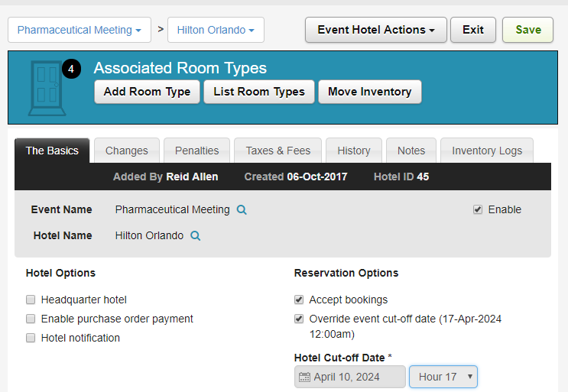Viewport: 568px width, 392px height.
Task: Open the Inventory Logs tab
Action: point(487,151)
